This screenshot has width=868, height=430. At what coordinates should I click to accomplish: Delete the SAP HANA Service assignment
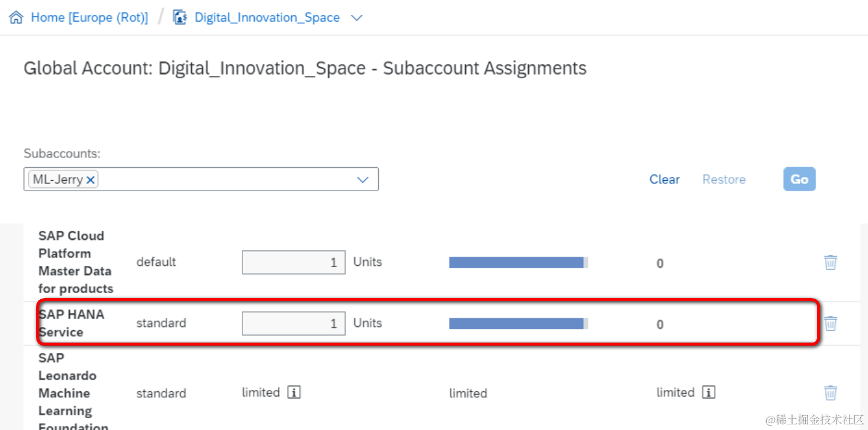coord(830,323)
